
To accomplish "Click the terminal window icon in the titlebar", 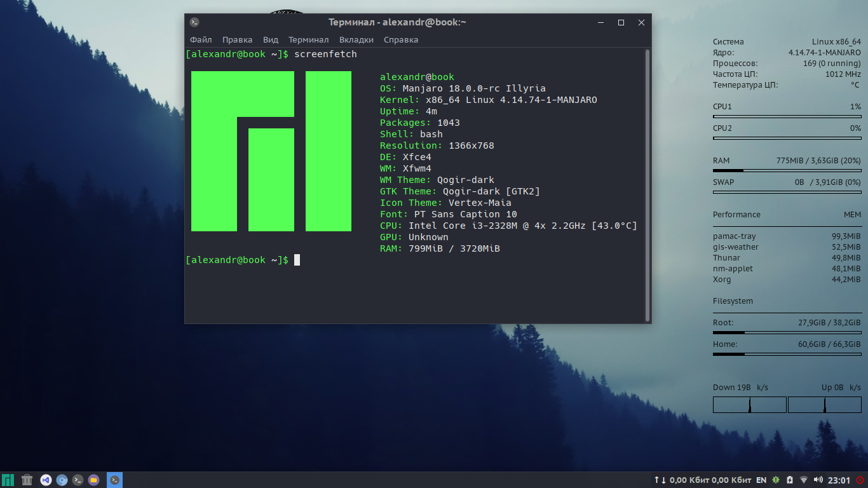I will tap(193, 22).
